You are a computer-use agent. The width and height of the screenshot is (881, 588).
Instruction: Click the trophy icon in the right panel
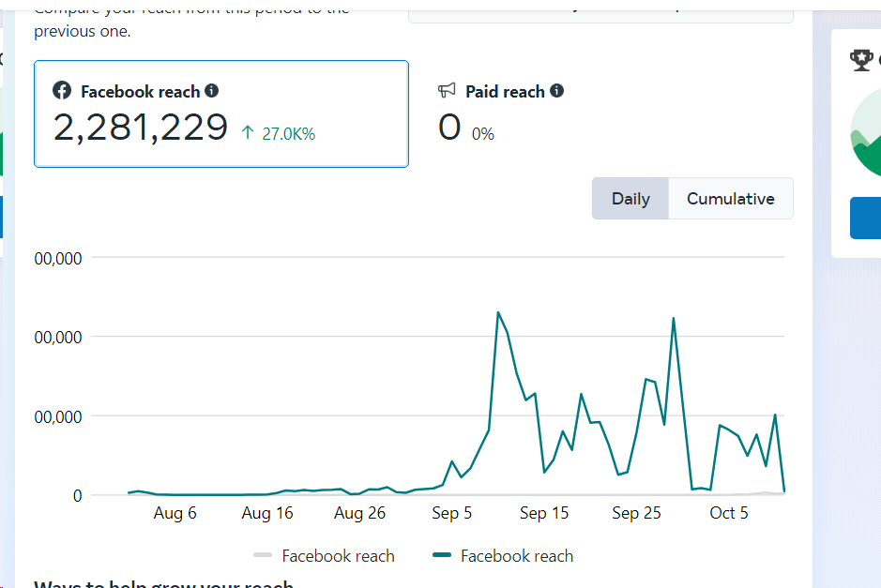[861, 60]
